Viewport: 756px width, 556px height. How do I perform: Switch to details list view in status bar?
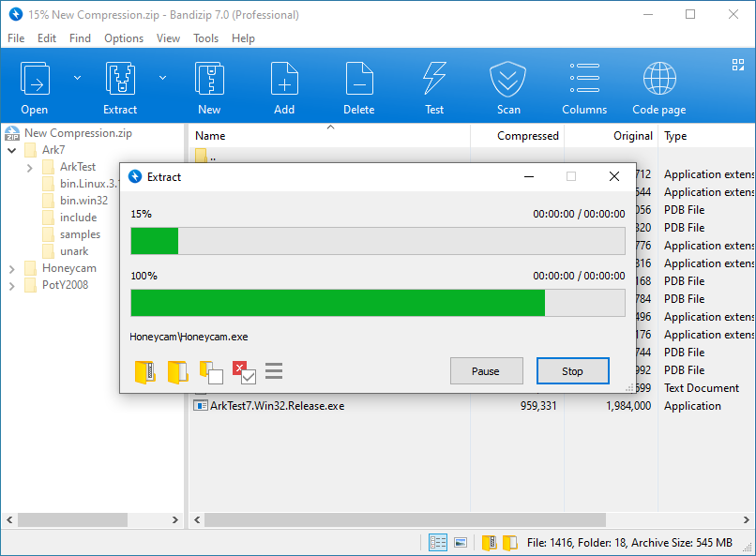click(x=438, y=542)
